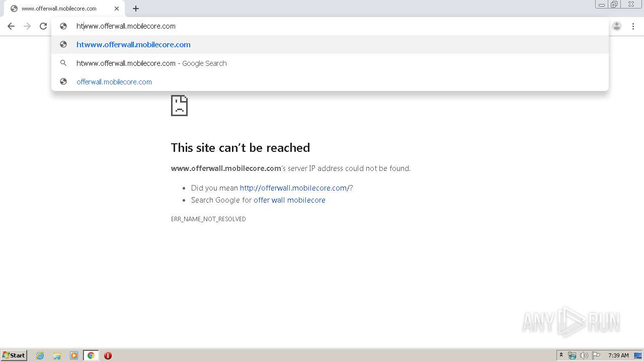The height and width of the screenshot is (362, 644).
Task: Click the "This site can't be reached" heading
Action: coord(240,147)
